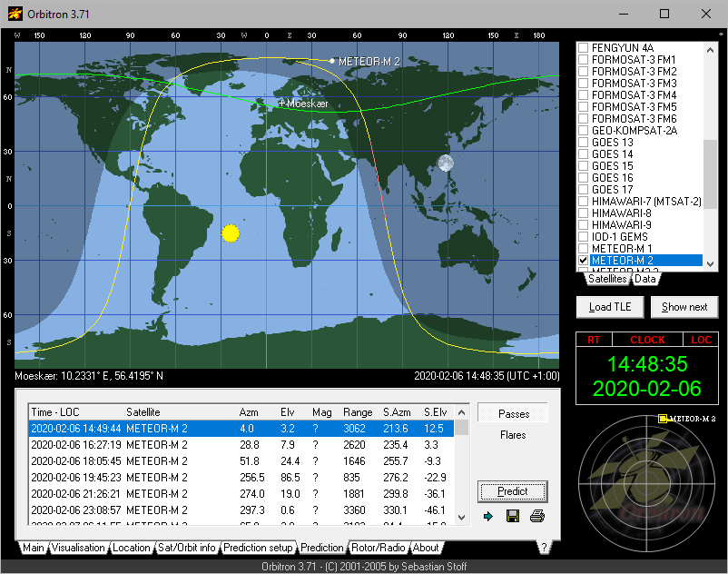This screenshot has height=574, width=728.
Task: Click the green 14:48:35 clock time
Action: 647,364
